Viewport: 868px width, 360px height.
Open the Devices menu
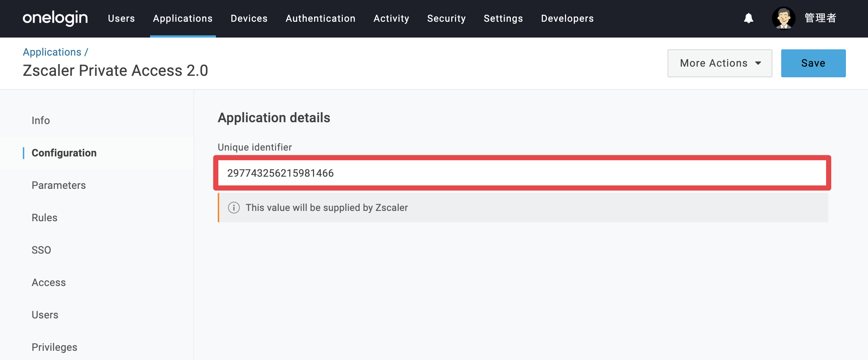tap(249, 18)
